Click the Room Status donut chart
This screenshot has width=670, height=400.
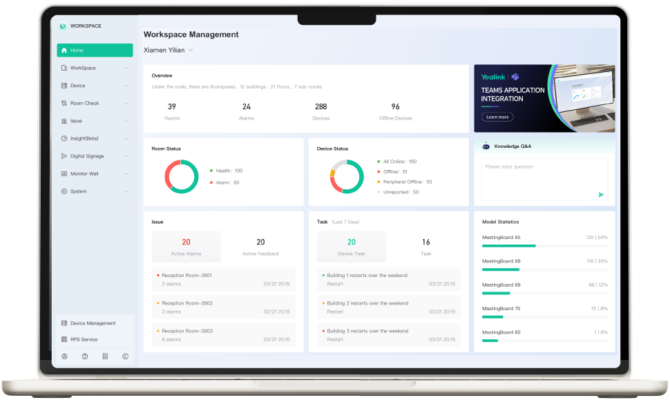[x=182, y=176]
